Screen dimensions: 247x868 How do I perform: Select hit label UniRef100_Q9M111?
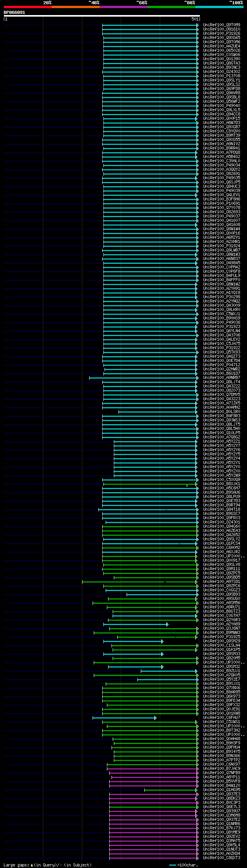tap(222, 569)
